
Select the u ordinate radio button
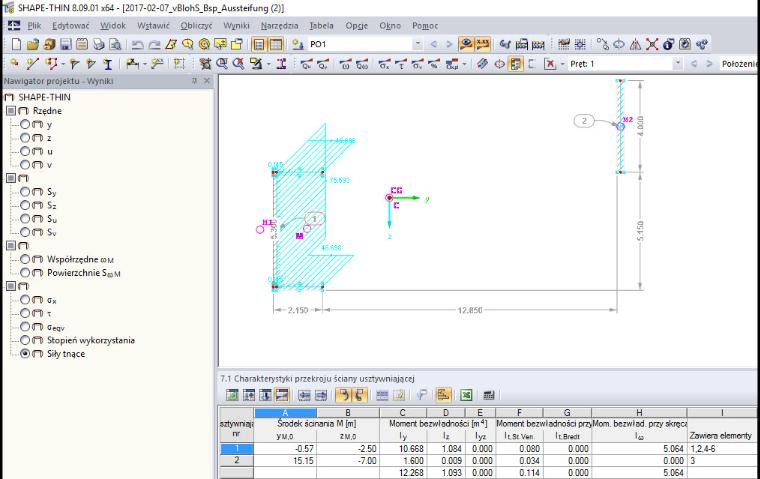[x=25, y=151]
